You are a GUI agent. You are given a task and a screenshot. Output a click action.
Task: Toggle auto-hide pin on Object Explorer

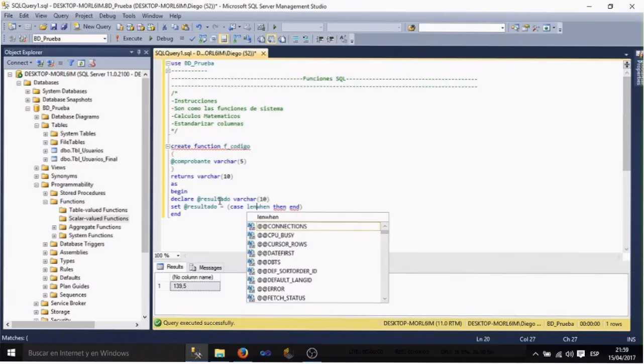point(139,52)
